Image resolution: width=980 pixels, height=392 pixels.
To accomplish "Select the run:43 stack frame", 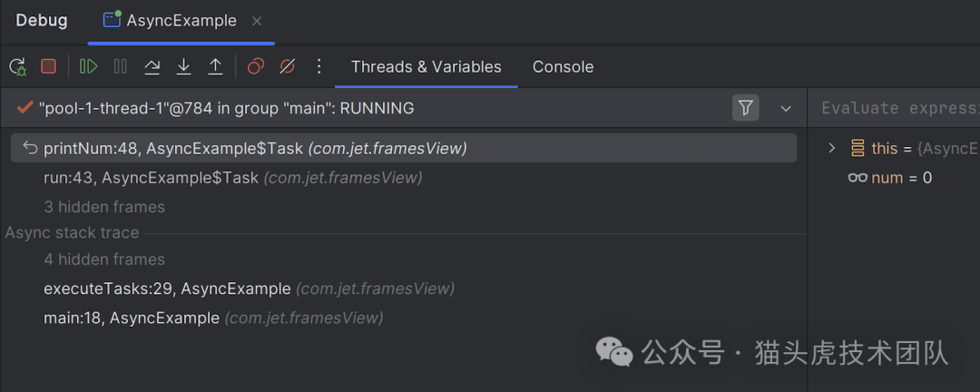I will pos(151,178).
